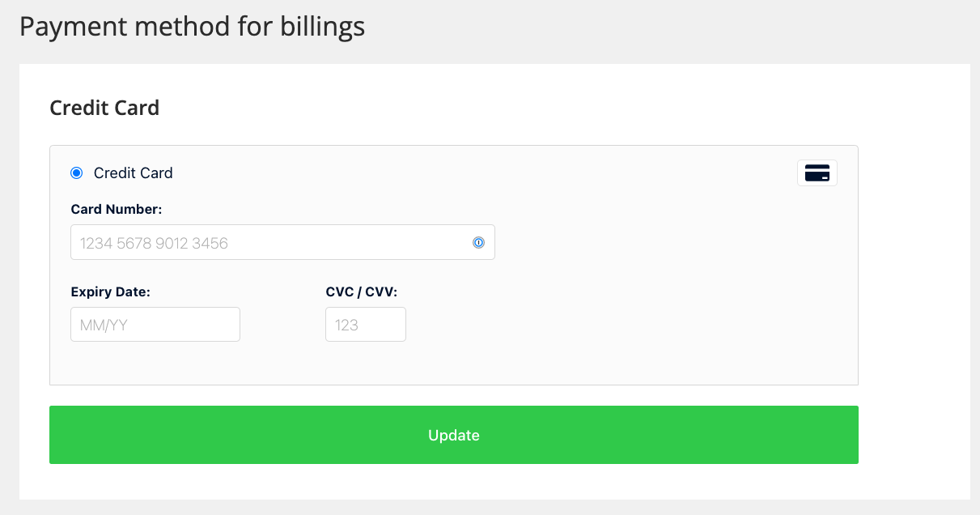The image size is (980, 515).
Task: Open the password manager autofill icon
Action: (478, 242)
